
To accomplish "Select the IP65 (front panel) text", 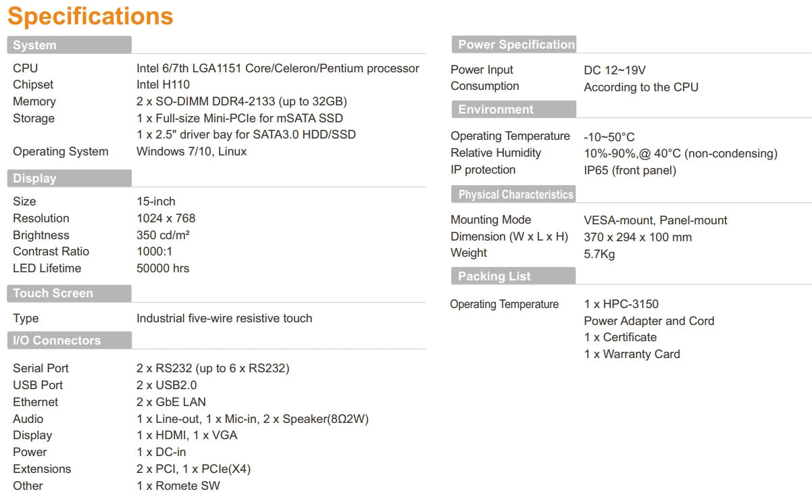I will tap(630, 170).
